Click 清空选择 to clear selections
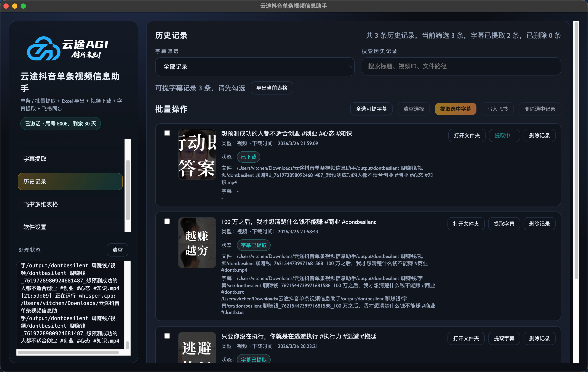This screenshot has width=588, height=372. [413, 109]
